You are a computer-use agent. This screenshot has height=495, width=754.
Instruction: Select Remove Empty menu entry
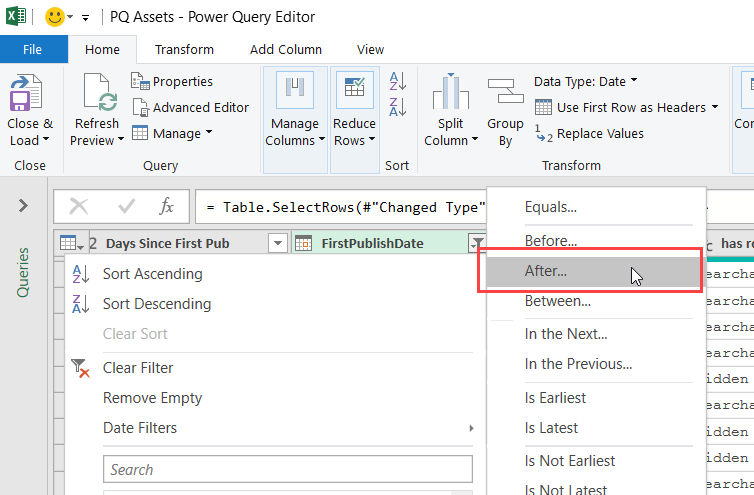click(x=152, y=398)
